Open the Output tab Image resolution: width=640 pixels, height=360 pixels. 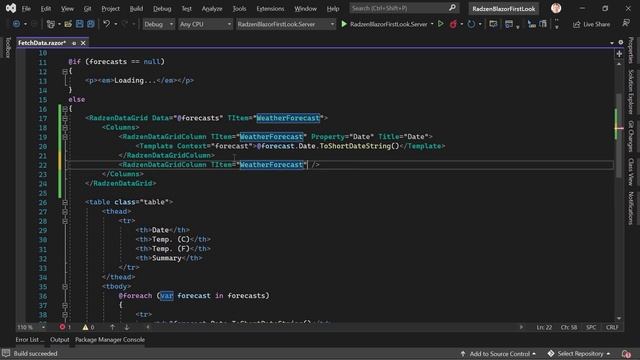pos(60,340)
